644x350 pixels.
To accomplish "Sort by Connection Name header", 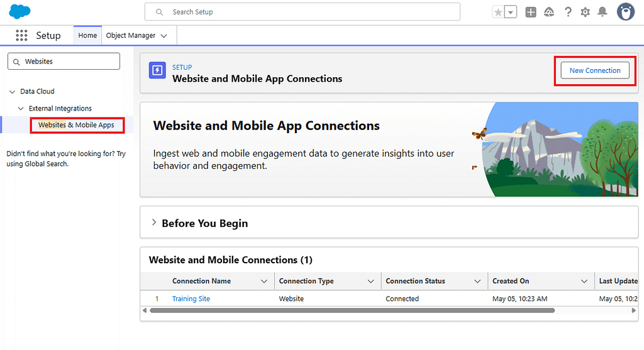I will click(201, 281).
